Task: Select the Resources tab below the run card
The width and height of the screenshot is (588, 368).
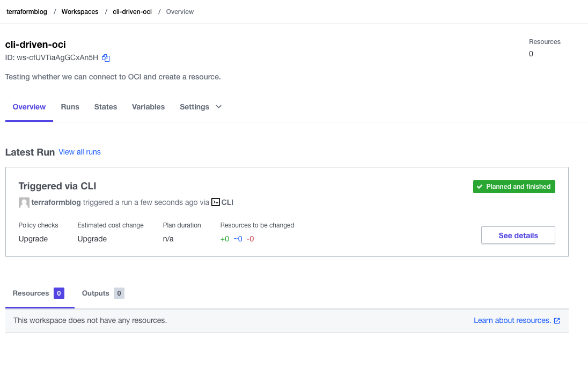Action: [x=31, y=293]
